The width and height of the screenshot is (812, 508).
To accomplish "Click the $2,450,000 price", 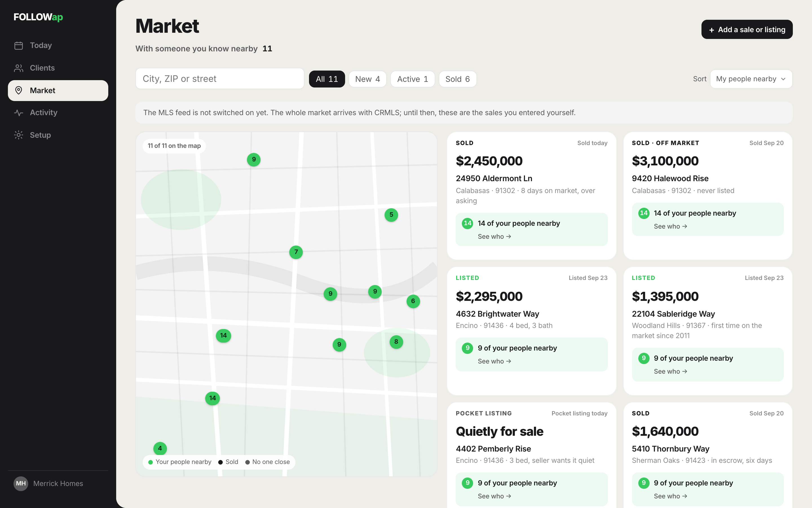I will [x=489, y=161].
